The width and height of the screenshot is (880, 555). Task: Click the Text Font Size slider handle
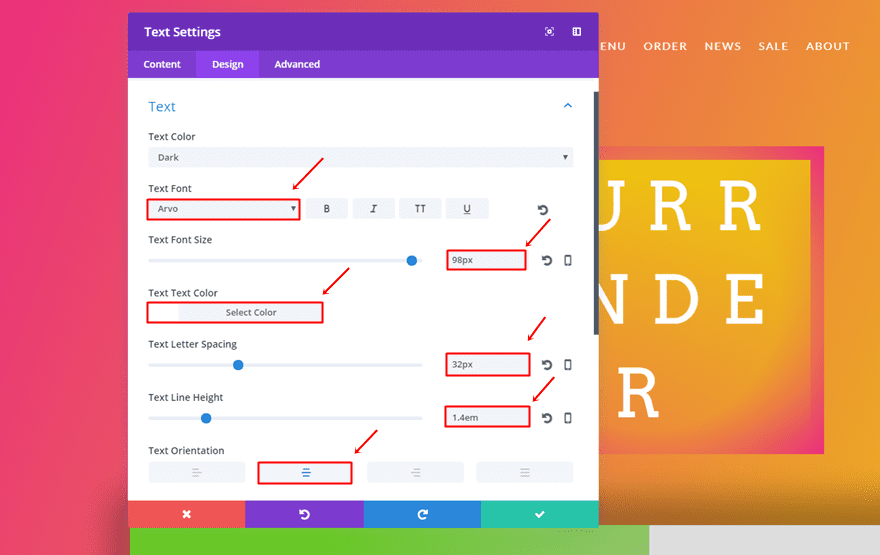[x=412, y=261]
